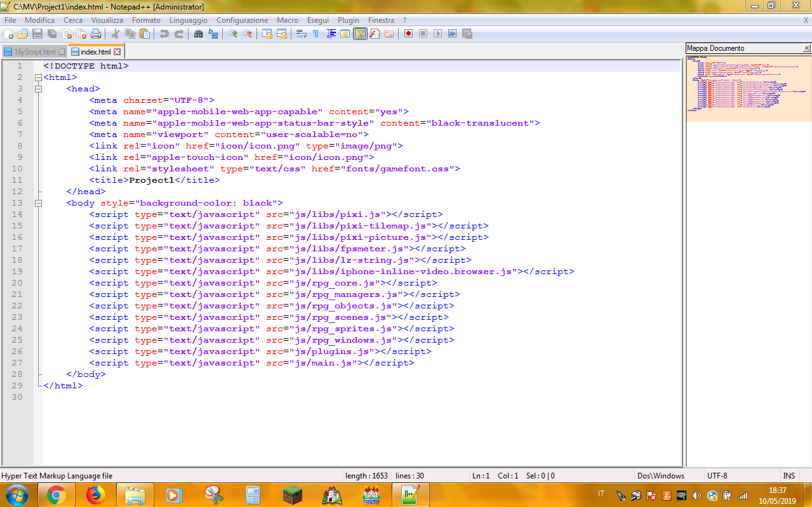Click line number 20 in the margin
The width and height of the screenshot is (812, 507).
pos(17,283)
